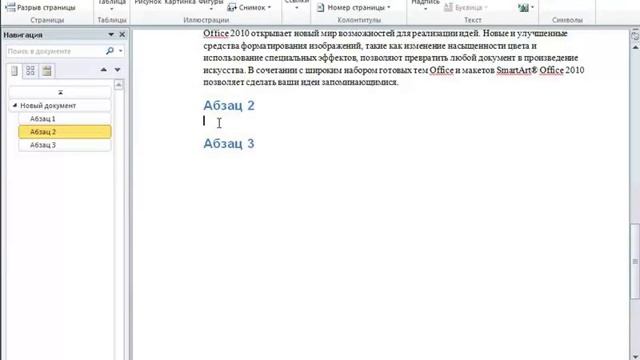Open the search options arrow beside the magnifier
This screenshot has height=360, width=640.
tap(121, 51)
